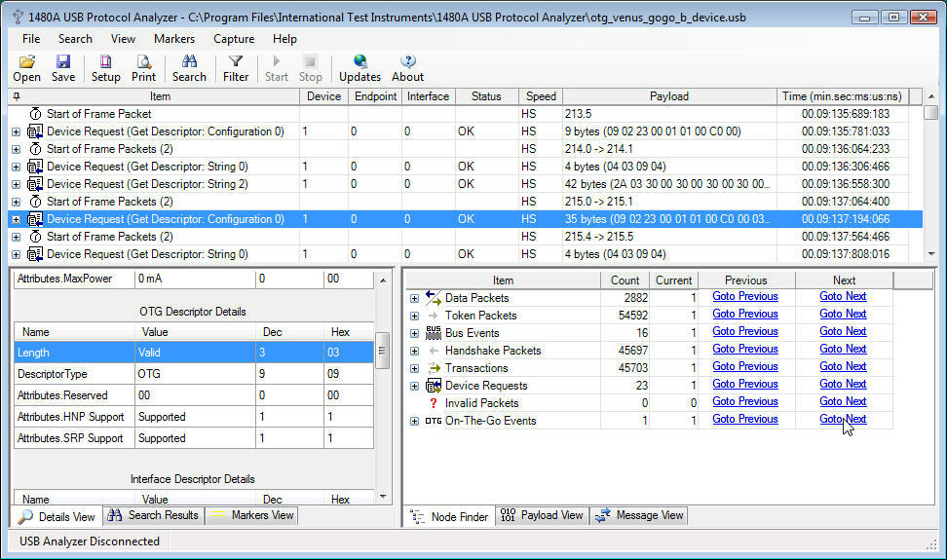Click the Save toolbar icon

(62, 61)
